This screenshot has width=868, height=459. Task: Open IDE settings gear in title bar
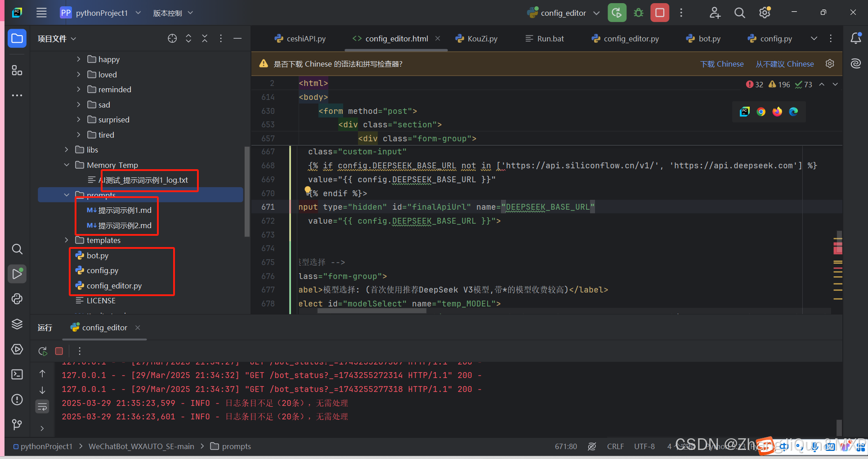click(x=765, y=13)
